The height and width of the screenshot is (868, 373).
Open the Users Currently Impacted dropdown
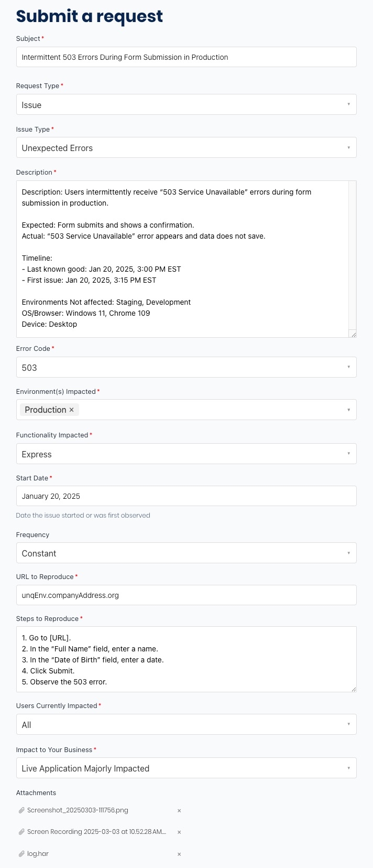[186, 724]
